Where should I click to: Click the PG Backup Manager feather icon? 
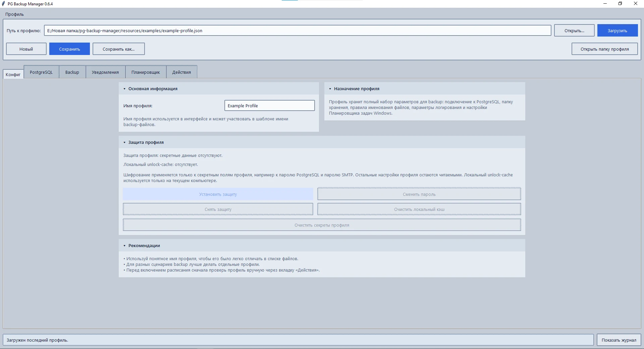(3, 4)
